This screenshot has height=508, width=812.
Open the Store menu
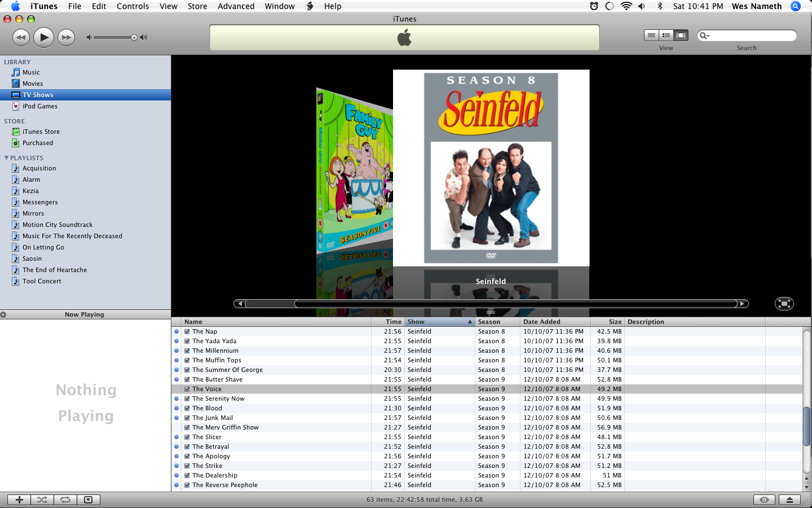click(197, 6)
